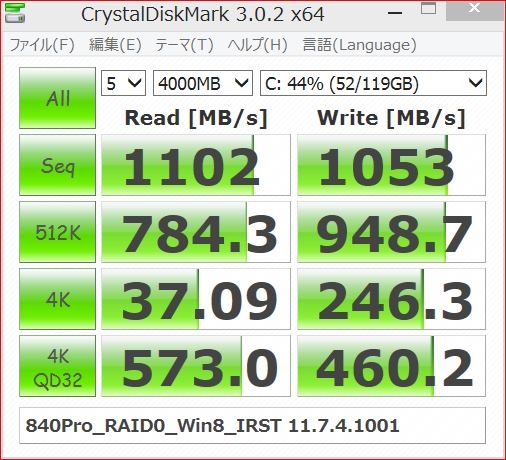The image size is (506, 460).
Task: Maximize the CrystalDiskMark window
Action: pos(428,9)
